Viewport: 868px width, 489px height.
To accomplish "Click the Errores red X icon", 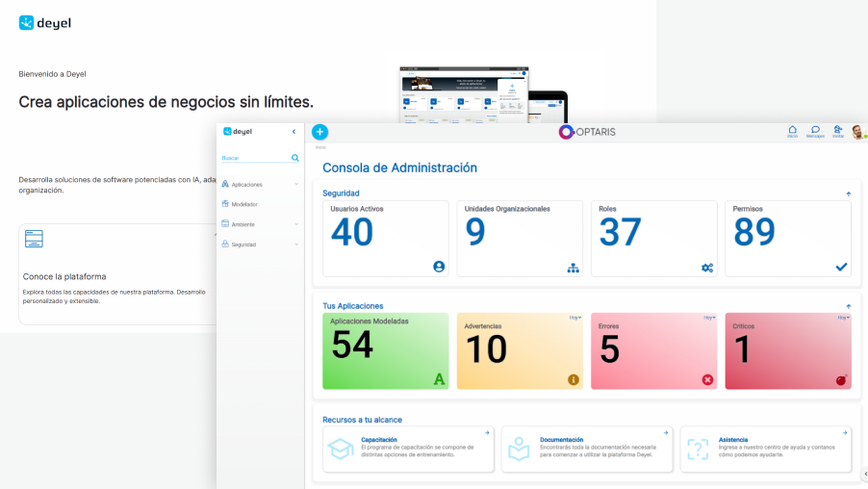I will (x=707, y=379).
